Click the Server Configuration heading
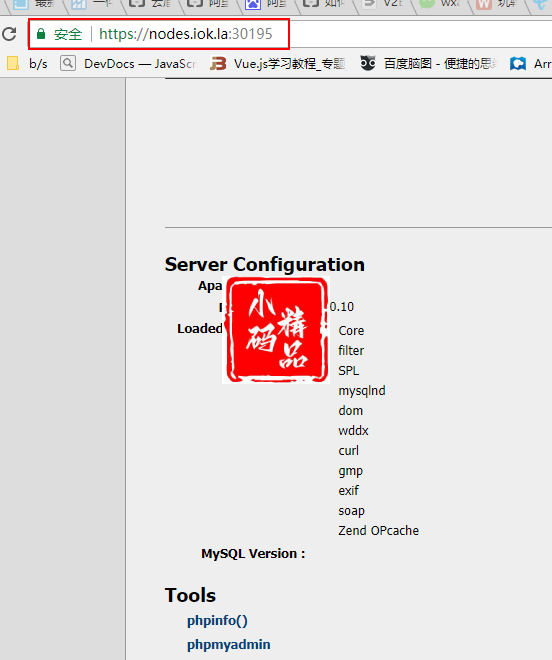 pyautogui.click(x=265, y=264)
